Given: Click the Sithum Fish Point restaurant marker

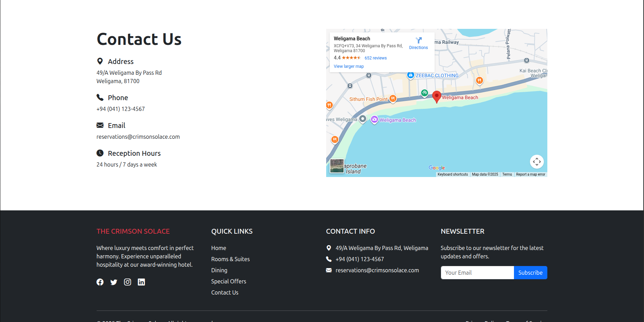Looking at the screenshot, I should 393,99.
